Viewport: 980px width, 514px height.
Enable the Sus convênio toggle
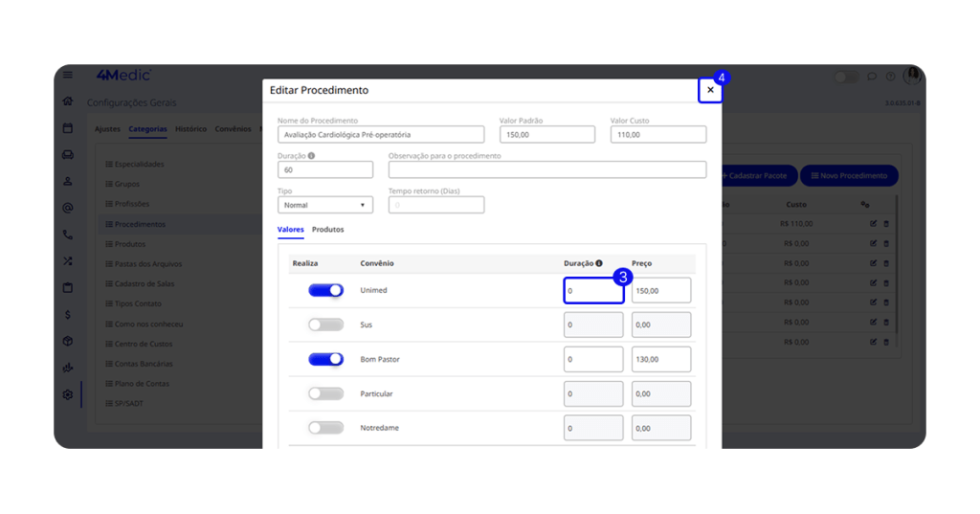325,324
